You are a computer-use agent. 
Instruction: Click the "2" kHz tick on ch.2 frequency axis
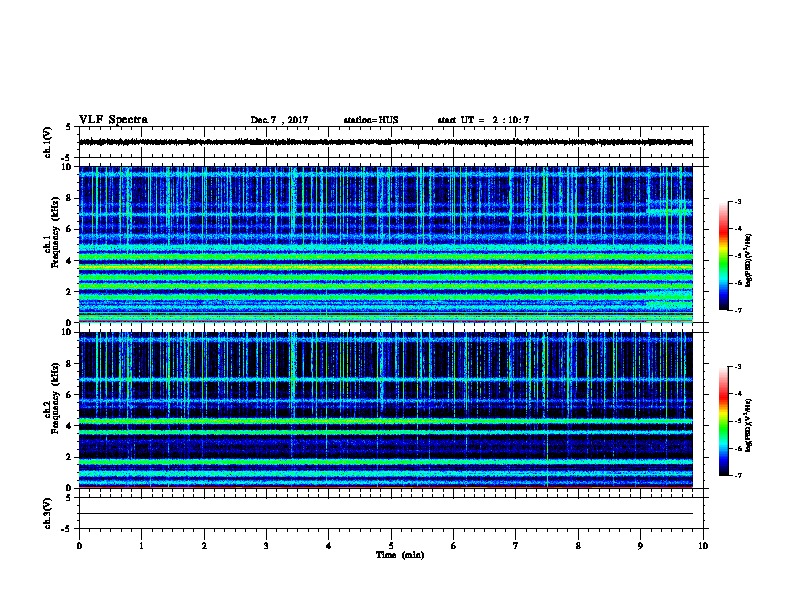(70, 457)
